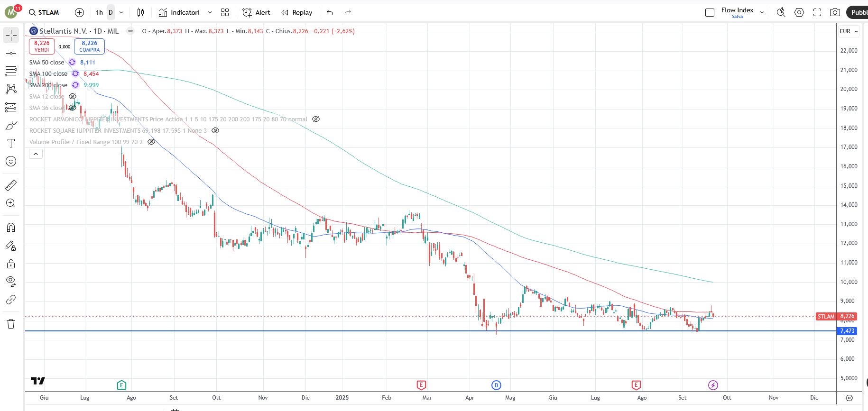The width and height of the screenshot is (868, 411).
Task: Open the Indicatori menu
Action: [x=179, y=12]
